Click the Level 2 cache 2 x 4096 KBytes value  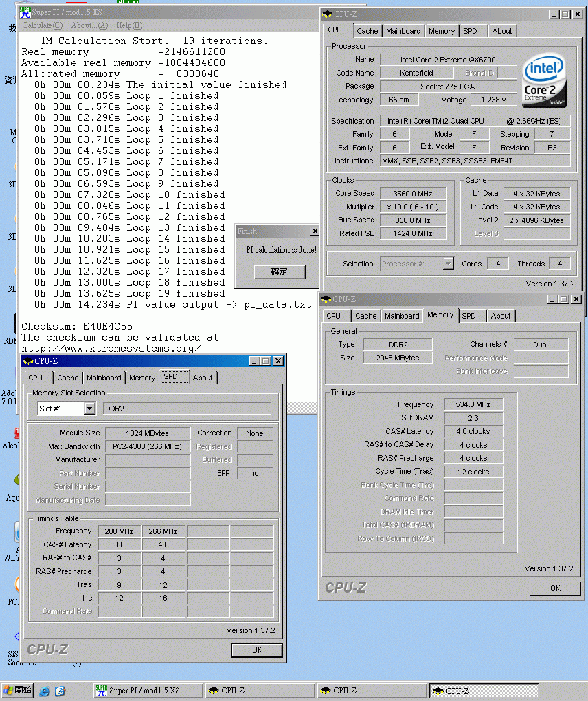click(536, 220)
